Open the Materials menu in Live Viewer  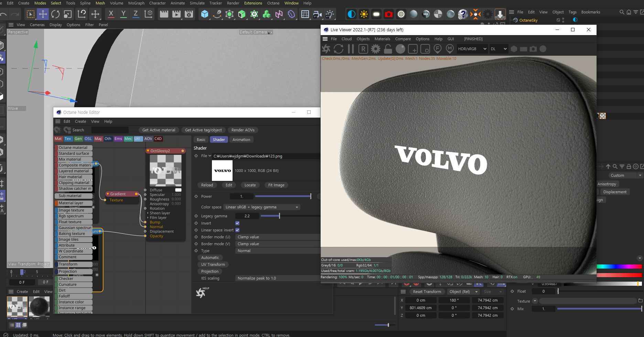[x=382, y=39]
